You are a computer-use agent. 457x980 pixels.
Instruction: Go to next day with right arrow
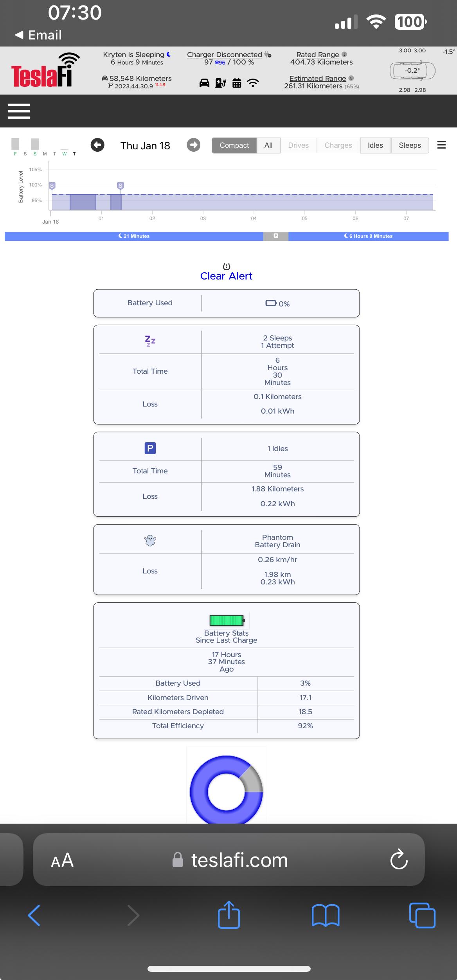click(x=193, y=145)
